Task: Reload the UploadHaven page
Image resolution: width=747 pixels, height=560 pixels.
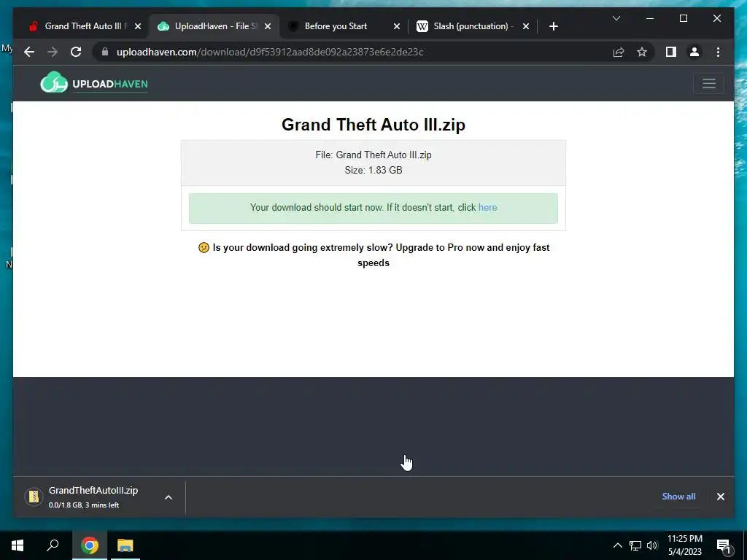Action: click(76, 52)
